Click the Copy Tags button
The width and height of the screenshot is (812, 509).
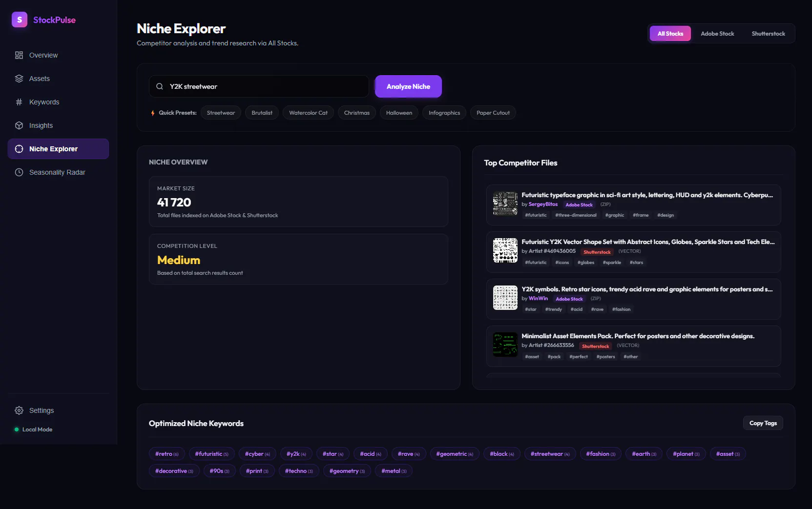[763, 423]
